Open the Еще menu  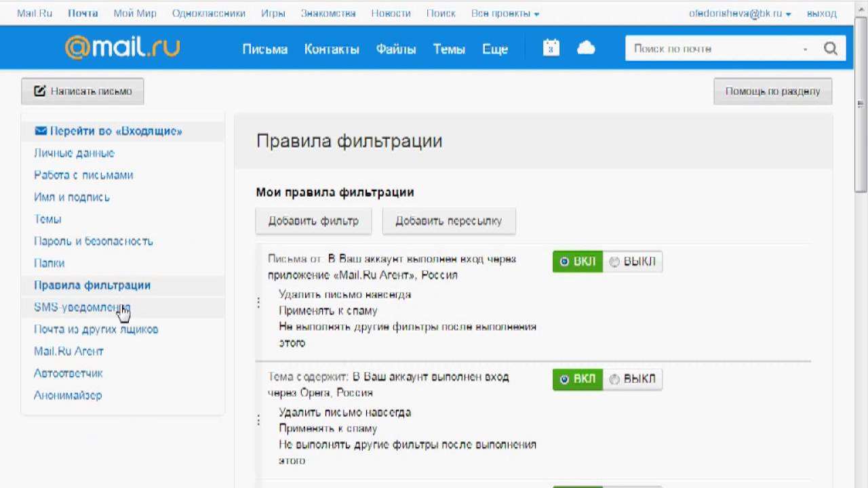click(495, 49)
